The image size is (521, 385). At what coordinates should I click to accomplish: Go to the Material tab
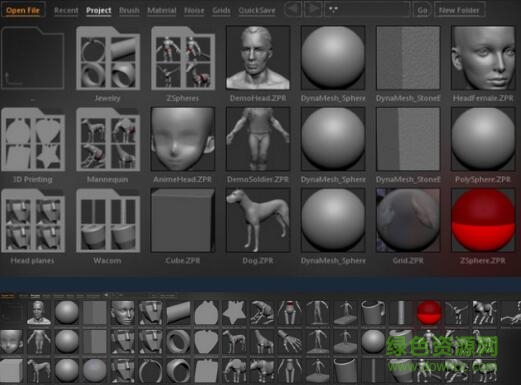click(162, 11)
